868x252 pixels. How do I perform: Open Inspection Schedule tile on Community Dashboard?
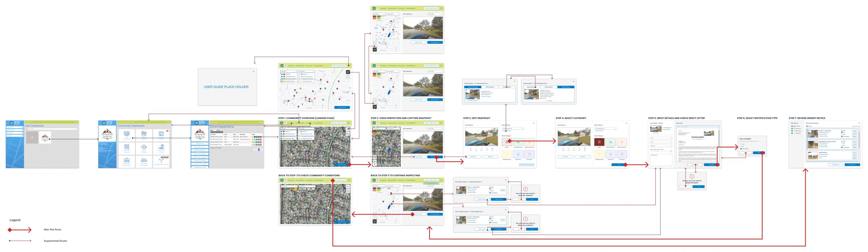pos(127,148)
